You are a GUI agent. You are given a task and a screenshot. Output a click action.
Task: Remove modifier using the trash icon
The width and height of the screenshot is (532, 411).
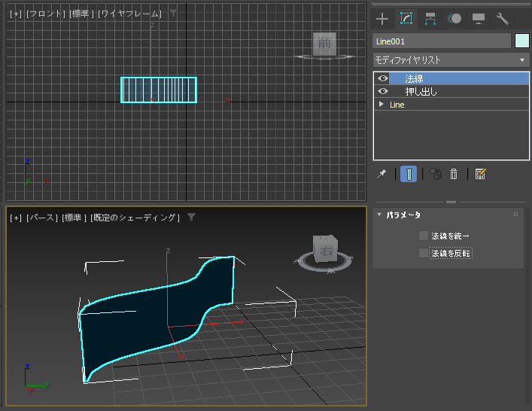(454, 174)
